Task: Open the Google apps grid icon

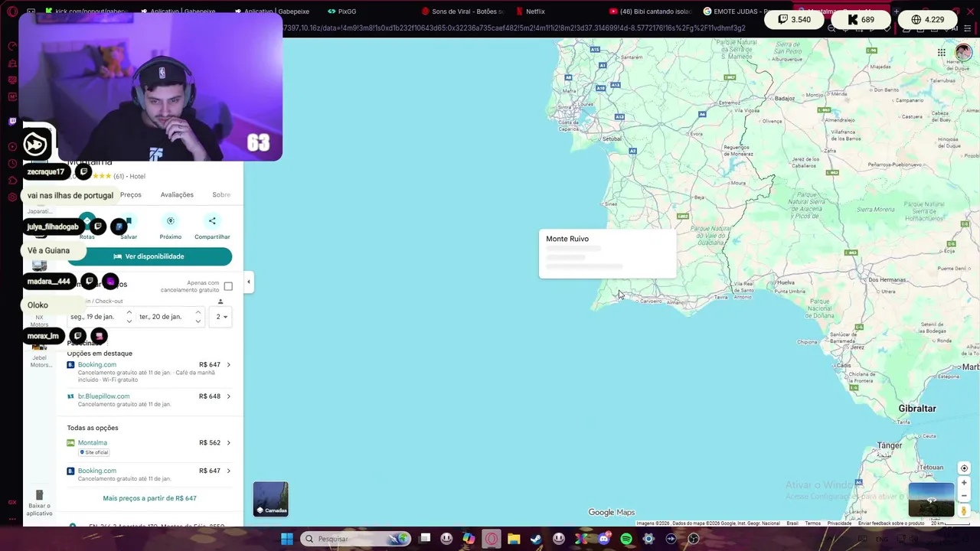Action: 942,53
